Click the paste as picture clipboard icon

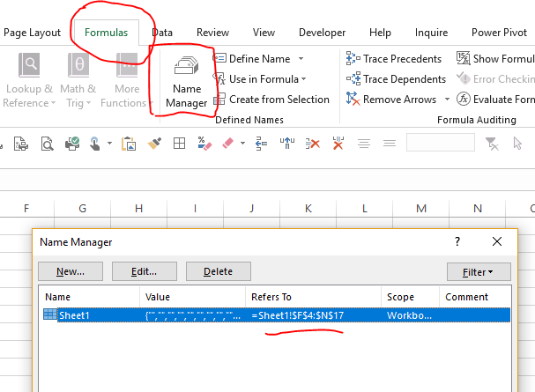[129, 144]
